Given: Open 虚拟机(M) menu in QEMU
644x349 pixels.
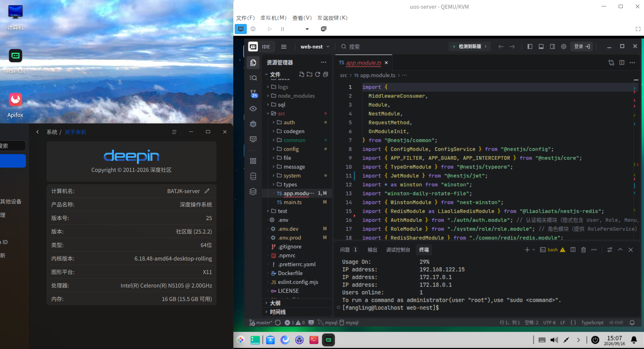Looking at the screenshot, I should tap(273, 18).
